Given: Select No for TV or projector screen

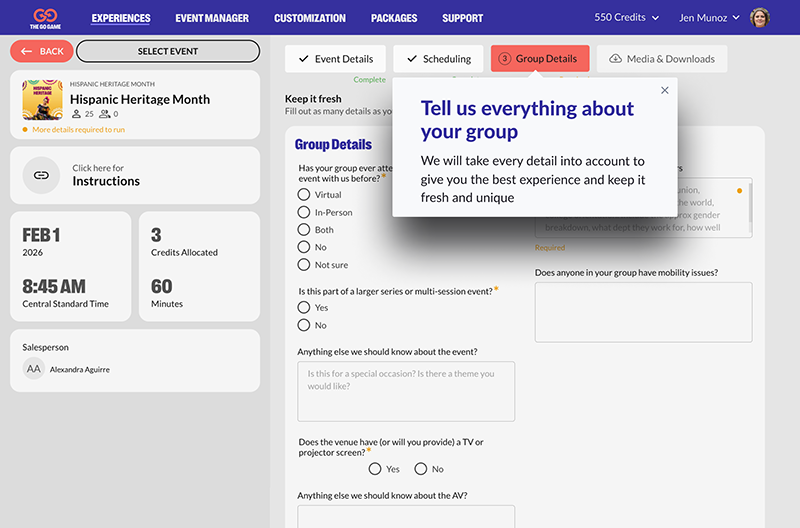Looking at the screenshot, I should (x=421, y=469).
